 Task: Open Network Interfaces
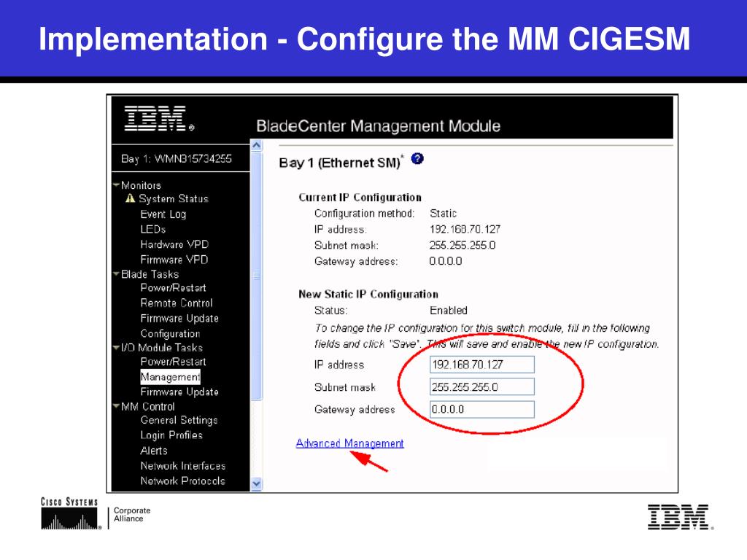(183, 466)
